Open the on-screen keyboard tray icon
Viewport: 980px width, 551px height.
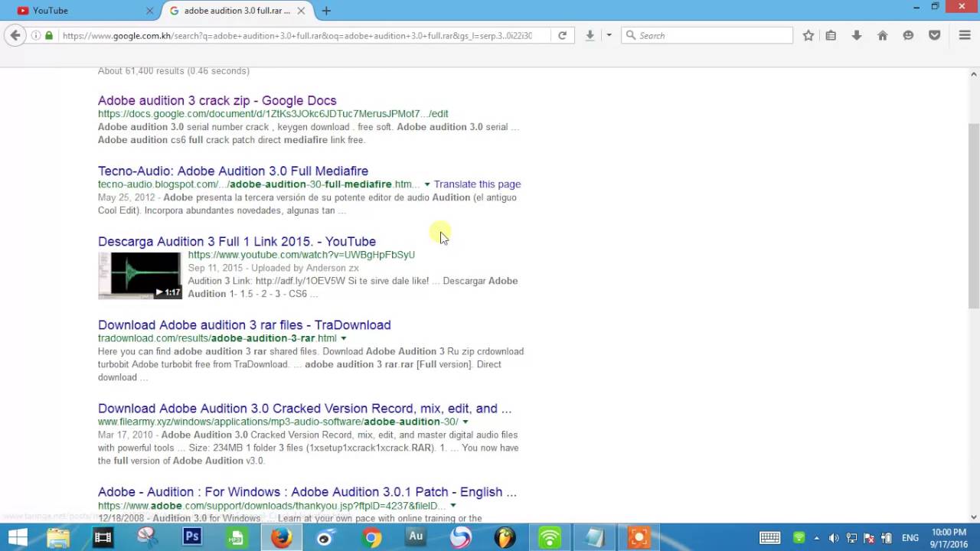(769, 537)
